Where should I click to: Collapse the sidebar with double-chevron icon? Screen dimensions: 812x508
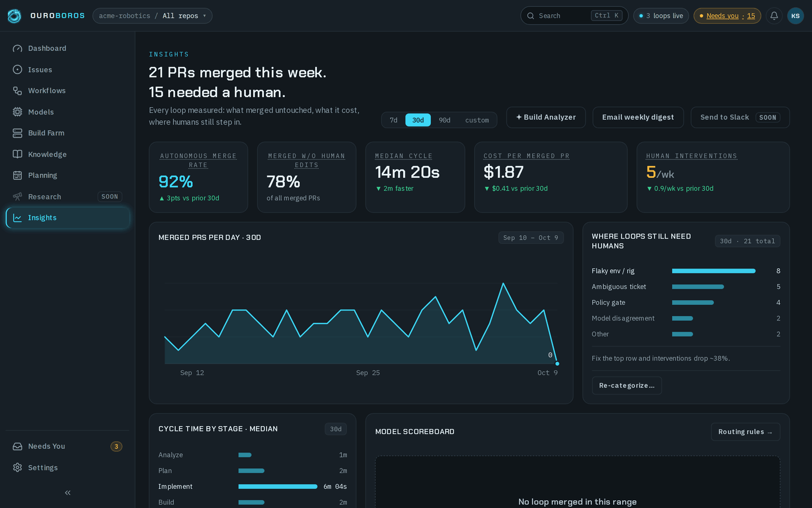coord(68,493)
